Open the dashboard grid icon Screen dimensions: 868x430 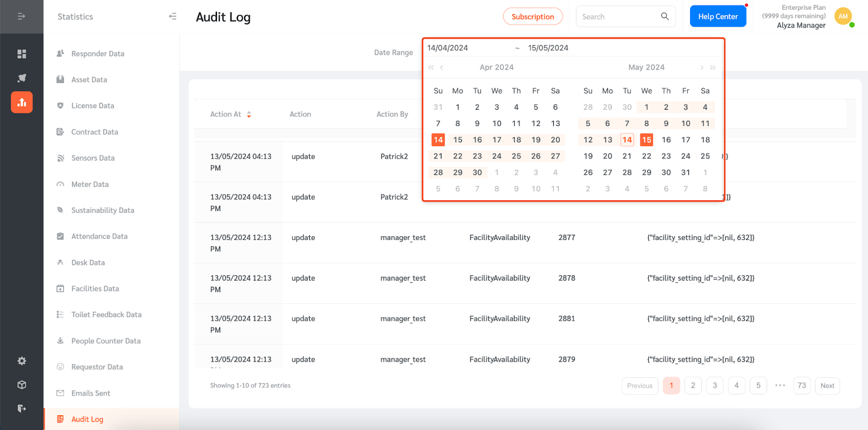tap(22, 54)
